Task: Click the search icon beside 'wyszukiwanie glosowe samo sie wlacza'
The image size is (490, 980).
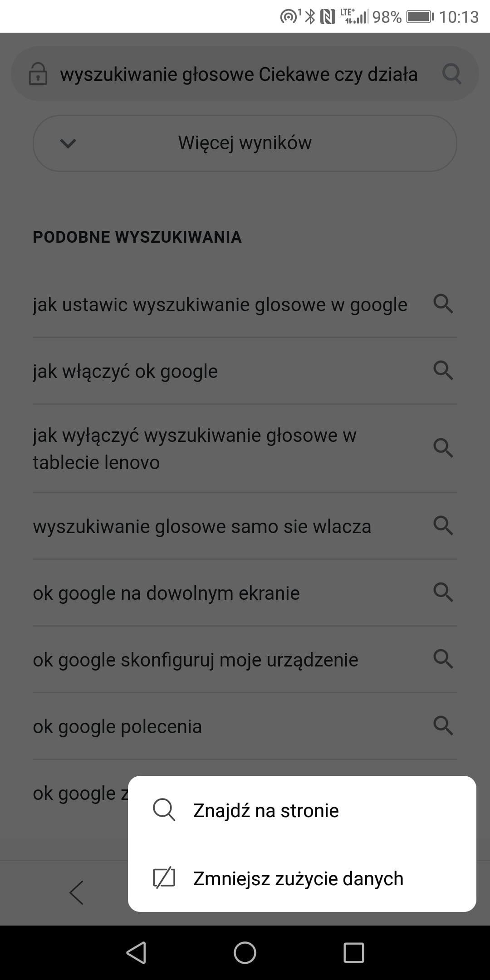Action: click(x=443, y=525)
